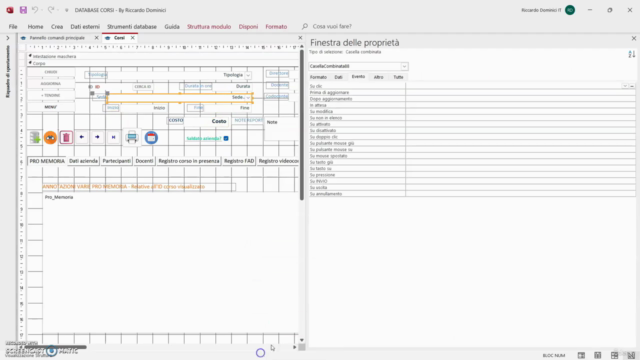Open the Sede combo box arrow
640x360 pixels.
click(248, 98)
